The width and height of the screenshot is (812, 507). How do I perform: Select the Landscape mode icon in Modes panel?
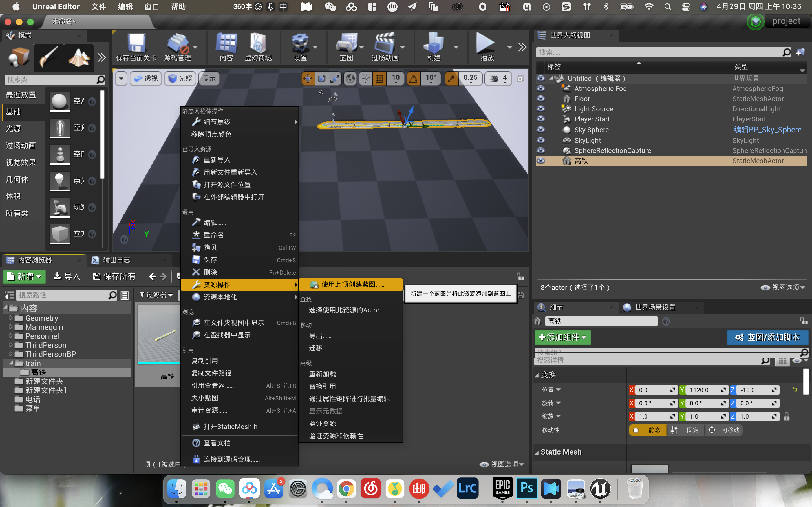coord(78,57)
